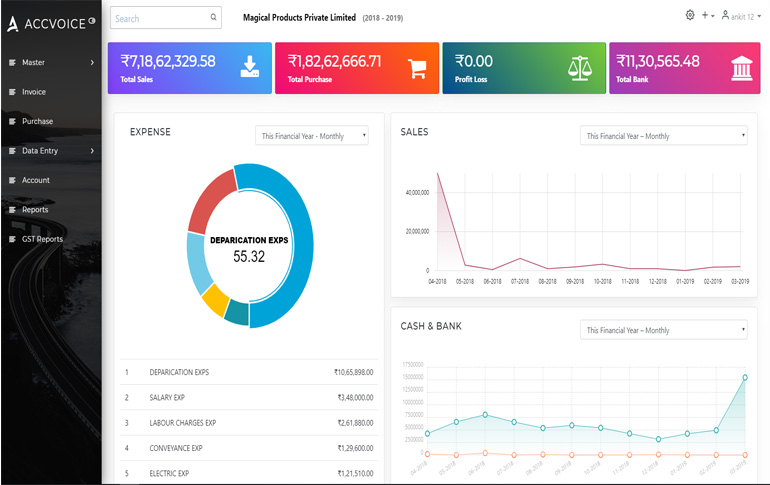The height and width of the screenshot is (485, 770).
Task: Go to GST Reports in the sidebar
Action: (x=42, y=239)
